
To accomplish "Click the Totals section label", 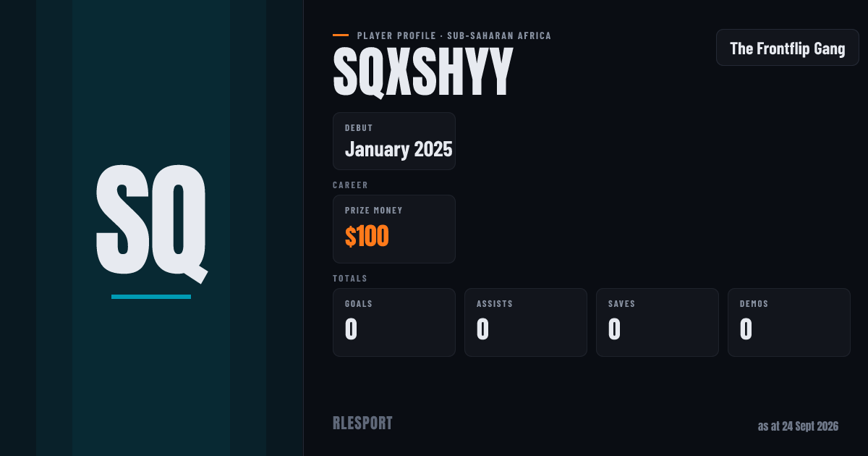I will pos(350,279).
